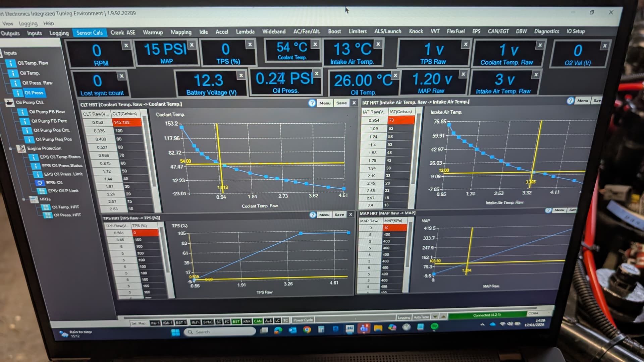Toggle the CAN status indicator

coord(258,321)
